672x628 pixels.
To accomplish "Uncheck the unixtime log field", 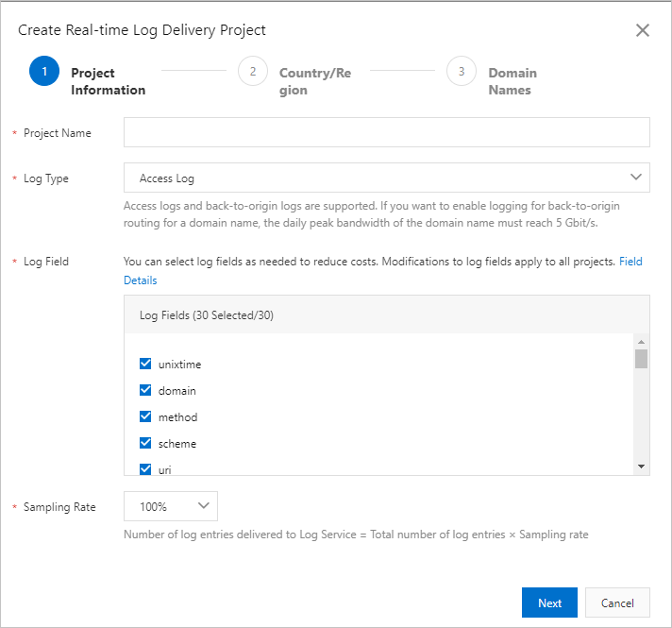I will click(145, 364).
